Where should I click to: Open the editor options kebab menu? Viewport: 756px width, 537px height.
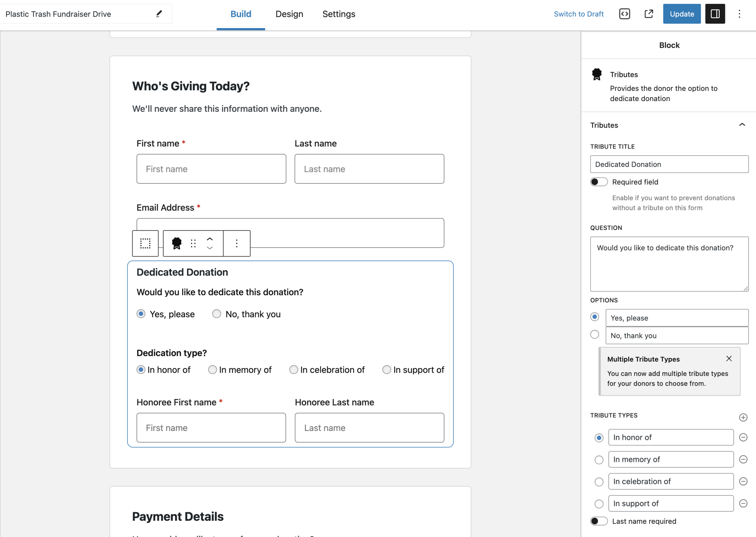(740, 14)
